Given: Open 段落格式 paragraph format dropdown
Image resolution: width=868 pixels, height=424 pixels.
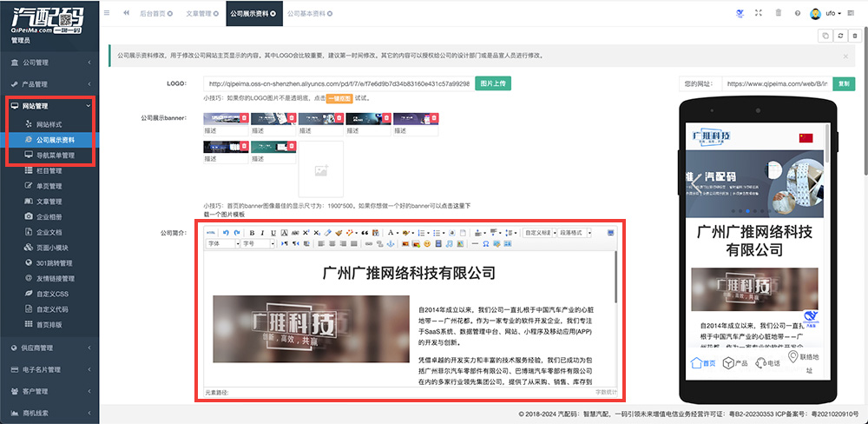Looking at the screenshot, I should pos(575,233).
